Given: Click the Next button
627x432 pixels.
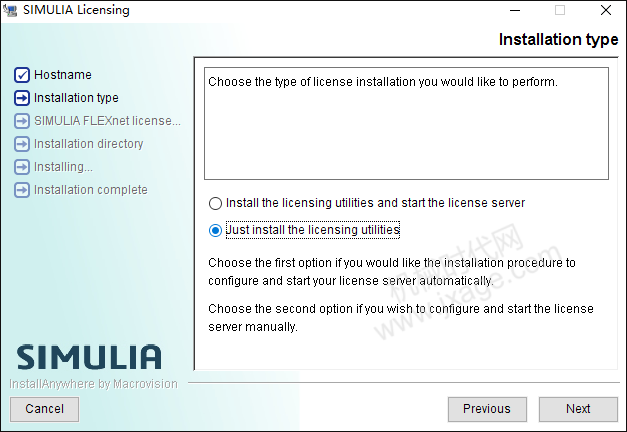Looking at the screenshot, I should pyautogui.click(x=578, y=409).
